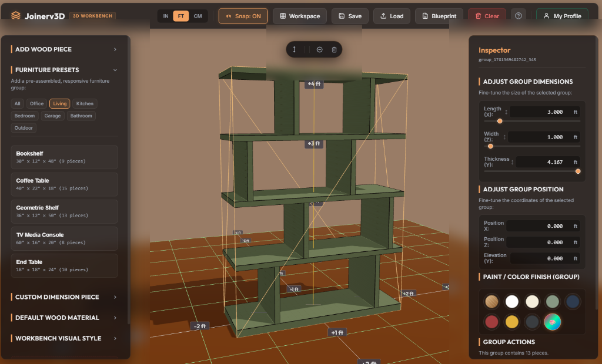The height and width of the screenshot is (364, 602).
Task: Click the red Clear button
Action: pyautogui.click(x=487, y=16)
